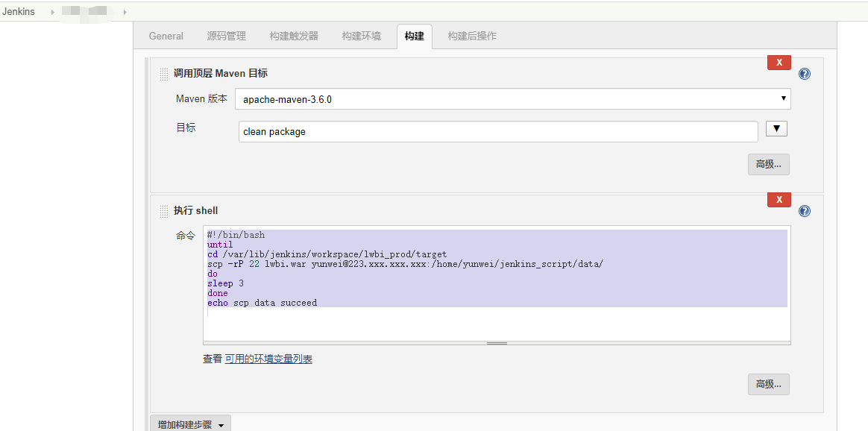Screen dimensions: 868x431
Task: Go to the 构建环境 tab
Action: [x=362, y=36]
